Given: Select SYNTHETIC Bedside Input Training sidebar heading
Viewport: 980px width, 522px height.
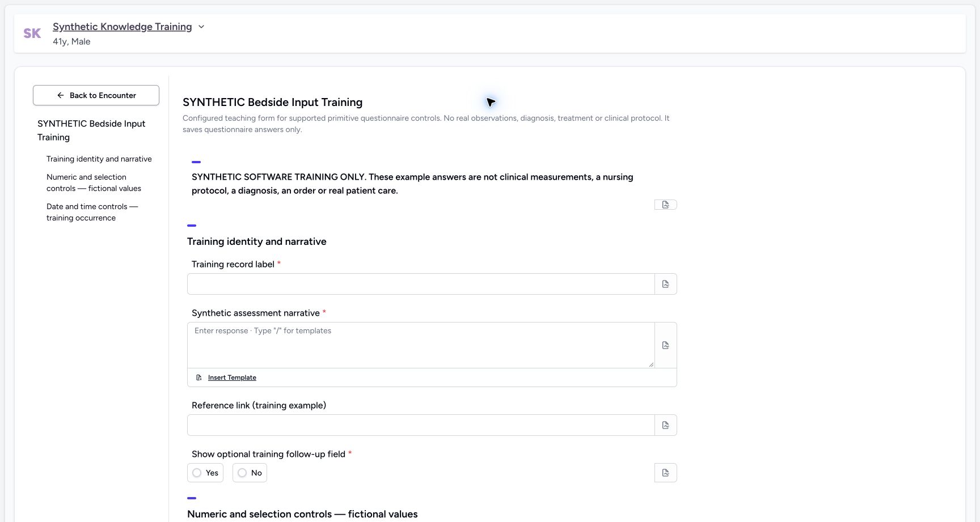Looking at the screenshot, I should [x=91, y=130].
